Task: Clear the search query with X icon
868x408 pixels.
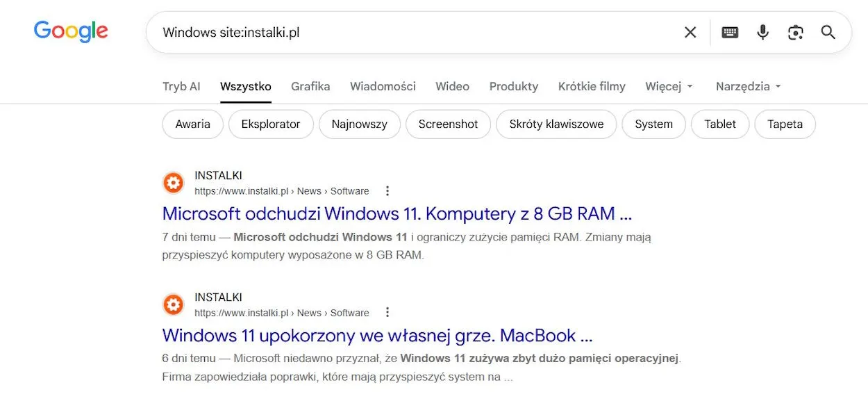Action: click(x=690, y=32)
